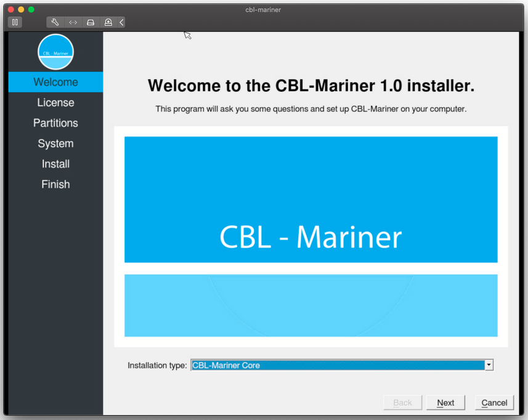Image resolution: width=528 pixels, height=420 pixels.
Task: Click the user/snapshot toolbar icon
Action: click(x=108, y=22)
